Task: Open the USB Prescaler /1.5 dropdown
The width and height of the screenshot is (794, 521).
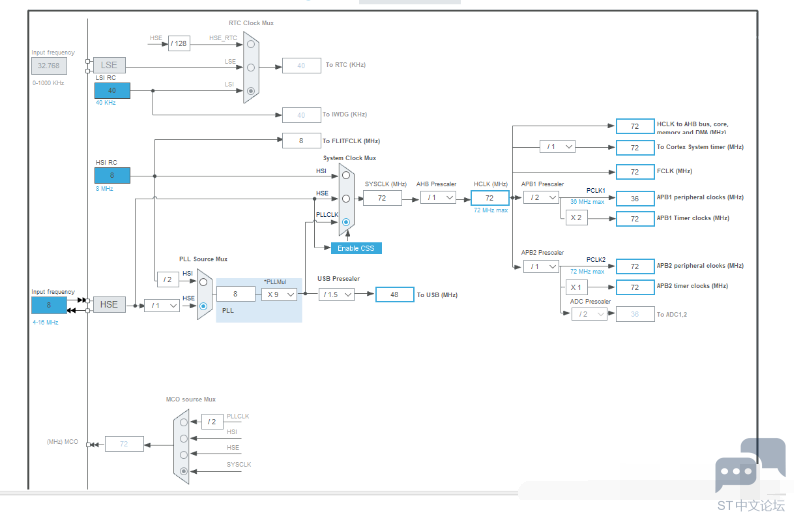Action: coord(336,294)
